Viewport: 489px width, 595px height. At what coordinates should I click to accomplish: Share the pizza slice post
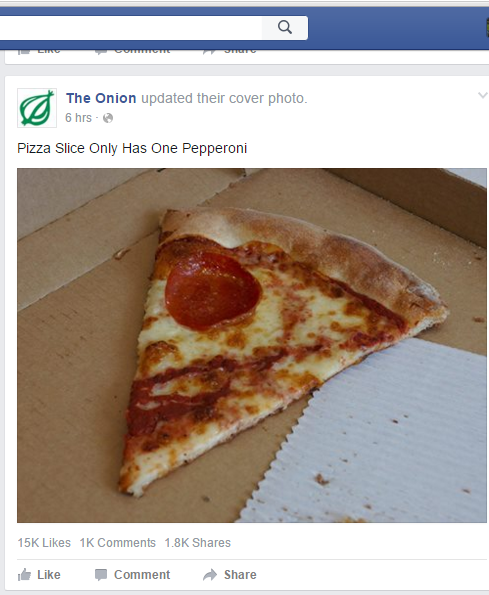click(x=230, y=575)
